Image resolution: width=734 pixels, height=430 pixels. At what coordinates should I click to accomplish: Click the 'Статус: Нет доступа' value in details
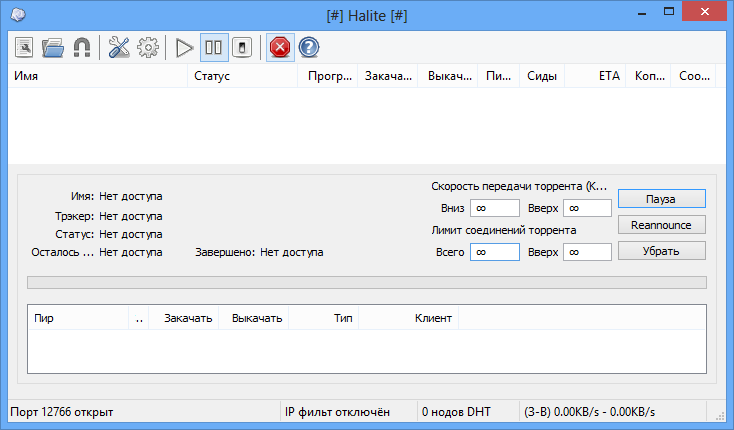tap(131, 234)
